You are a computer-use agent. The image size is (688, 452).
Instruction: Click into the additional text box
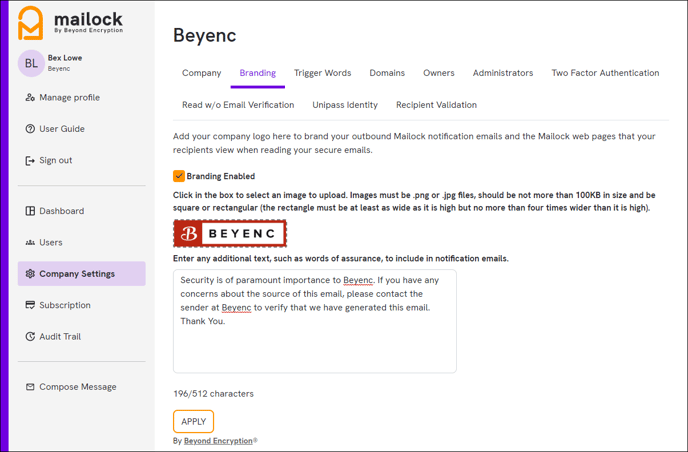[315, 321]
